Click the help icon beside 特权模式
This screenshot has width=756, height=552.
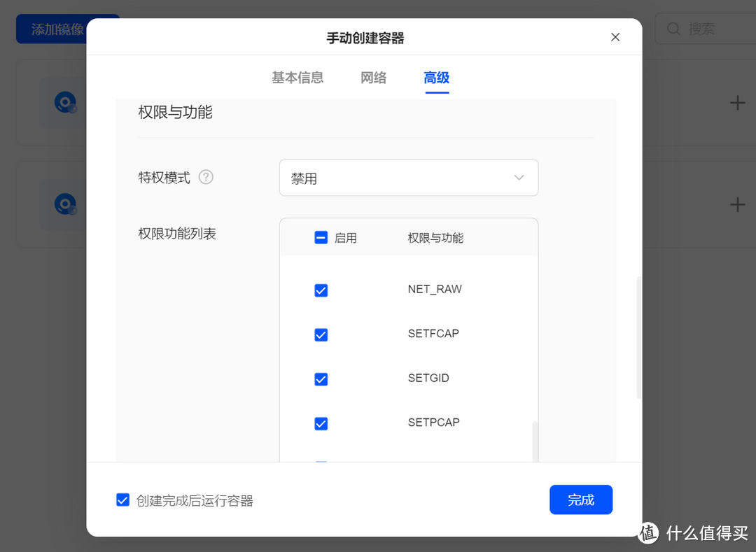(x=206, y=178)
